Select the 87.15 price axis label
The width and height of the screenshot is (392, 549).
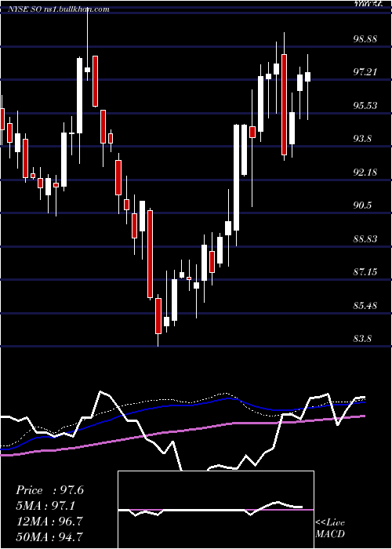pos(365,271)
